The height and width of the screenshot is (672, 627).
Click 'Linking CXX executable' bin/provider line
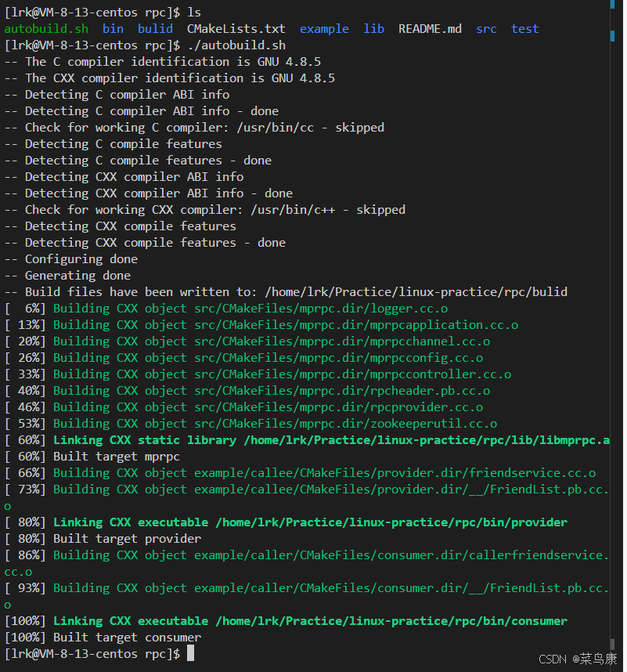pos(286,522)
